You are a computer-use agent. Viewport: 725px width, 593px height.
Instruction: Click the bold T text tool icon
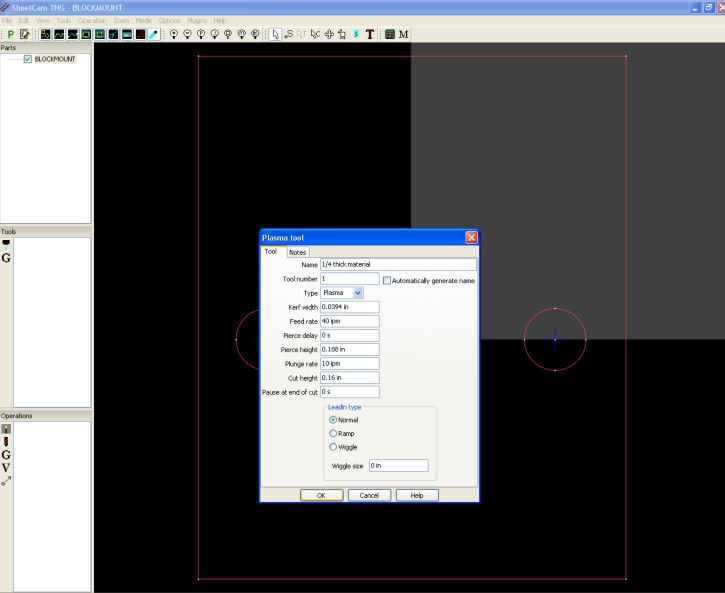370,34
